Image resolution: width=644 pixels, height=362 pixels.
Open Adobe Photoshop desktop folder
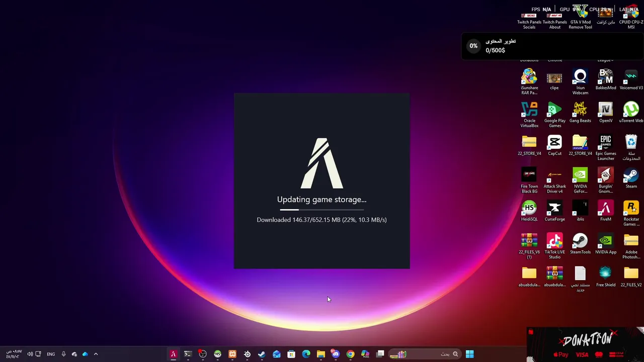coord(631,246)
